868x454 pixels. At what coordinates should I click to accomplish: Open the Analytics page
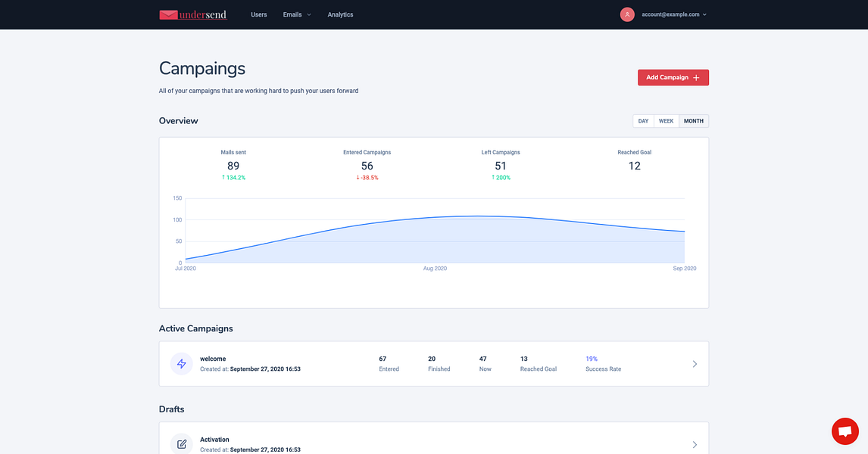click(x=340, y=15)
